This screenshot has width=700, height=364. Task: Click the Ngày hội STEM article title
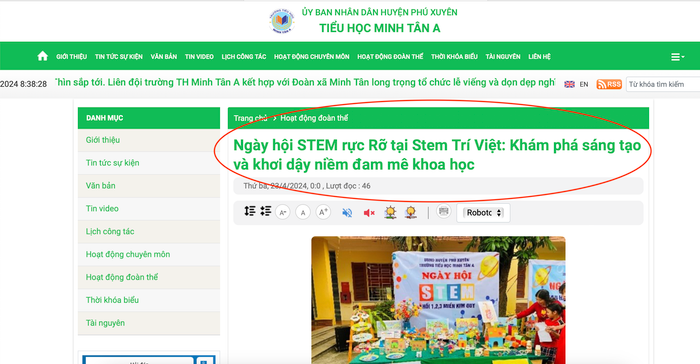(x=437, y=155)
